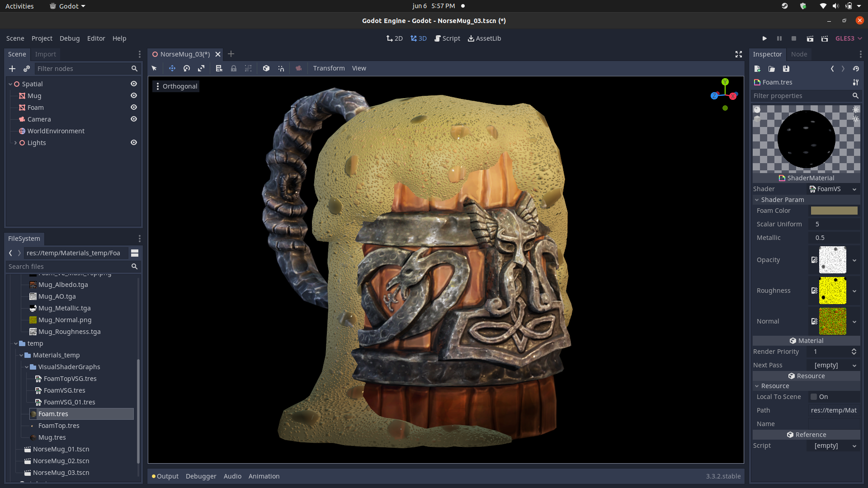Lock the selected node from movement
Image resolution: width=868 pixels, height=488 pixels.
coord(234,68)
